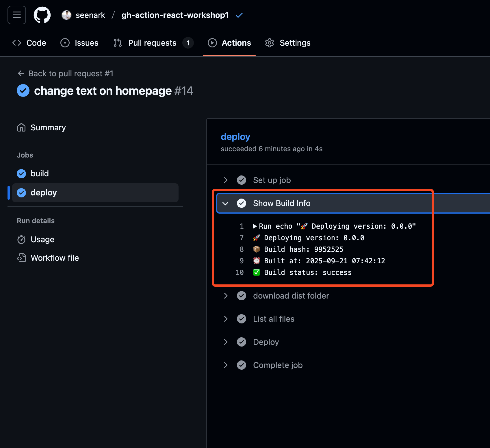The width and height of the screenshot is (490, 448).
Task: Click the seenark user avatar
Action: 66,15
